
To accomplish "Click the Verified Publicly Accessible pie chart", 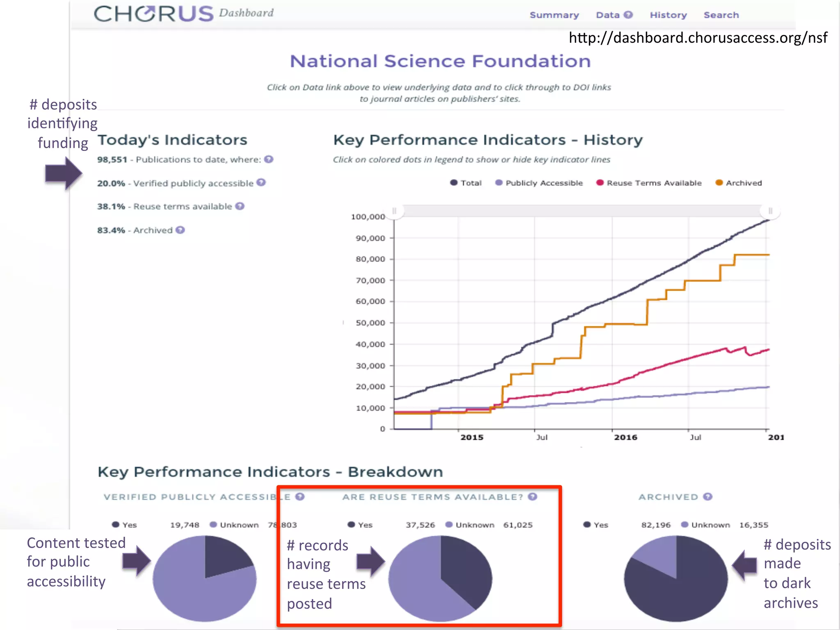I will [205, 578].
